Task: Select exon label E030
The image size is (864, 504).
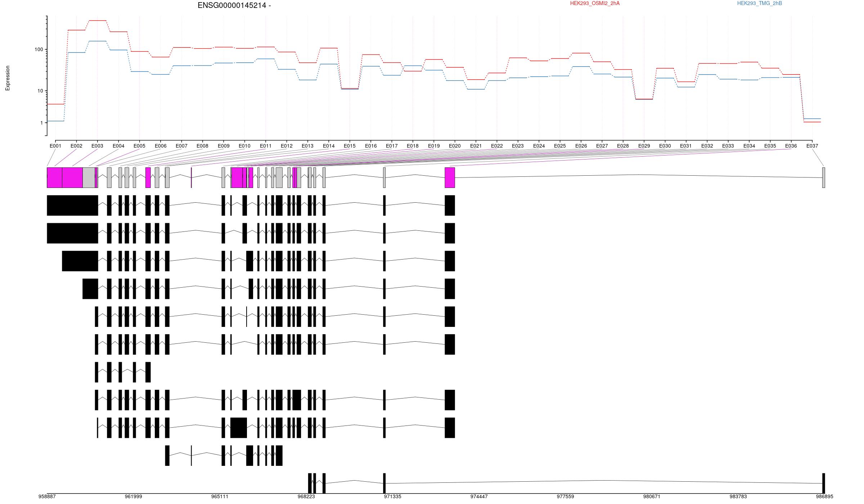Action: [665, 146]
